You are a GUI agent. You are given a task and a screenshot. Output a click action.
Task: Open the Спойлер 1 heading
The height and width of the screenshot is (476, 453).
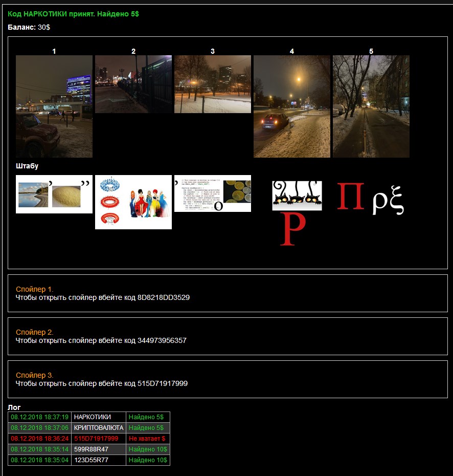point(35,289)
